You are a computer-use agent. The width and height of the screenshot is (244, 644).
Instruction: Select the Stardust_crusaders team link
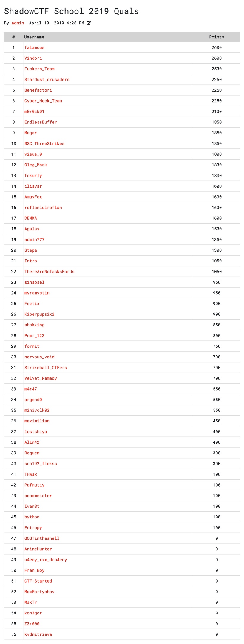47,80
